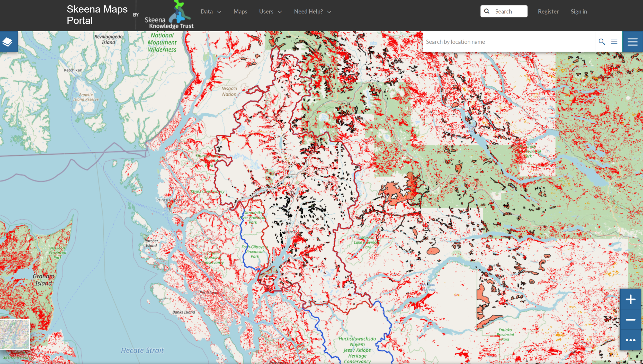
Task: Expand the Need Help? dropdown
Action: [x=312, y=12]
